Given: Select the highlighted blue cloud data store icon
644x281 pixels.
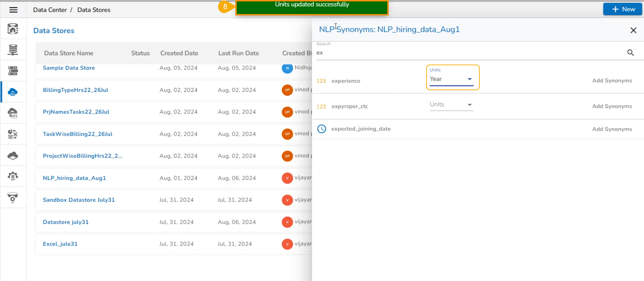Looking at the screenshot, I should tap(13, 92).
